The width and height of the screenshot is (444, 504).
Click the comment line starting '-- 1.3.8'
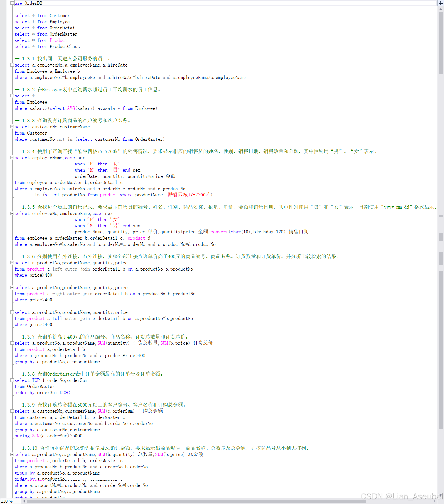(x=89, y=374)
